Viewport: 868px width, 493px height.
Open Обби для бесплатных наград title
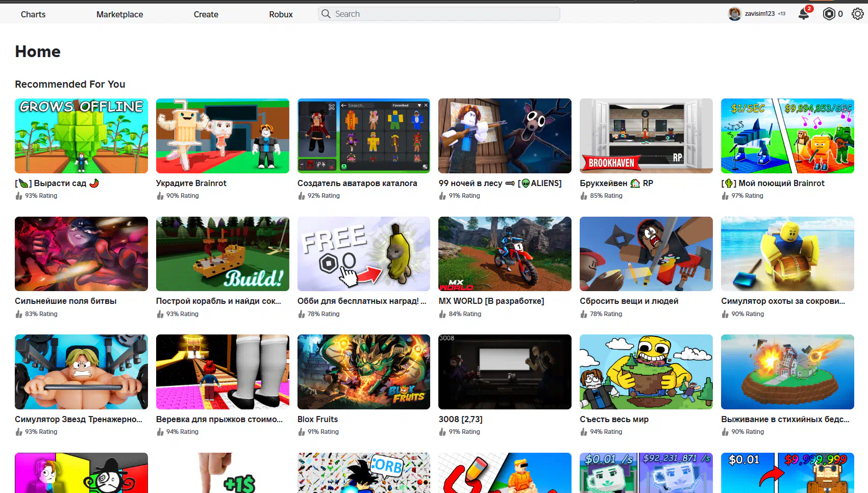pyautogui.click(x=362, y=301)
